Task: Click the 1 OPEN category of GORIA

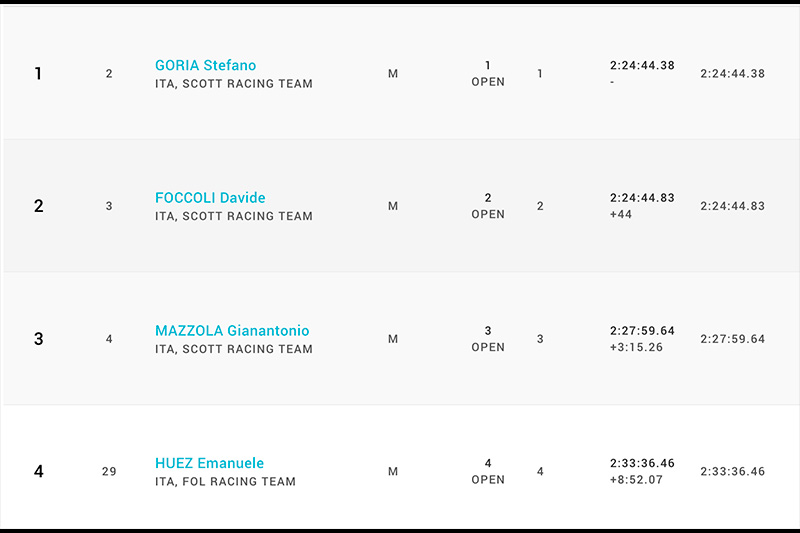Action: (x=488, y=74)
